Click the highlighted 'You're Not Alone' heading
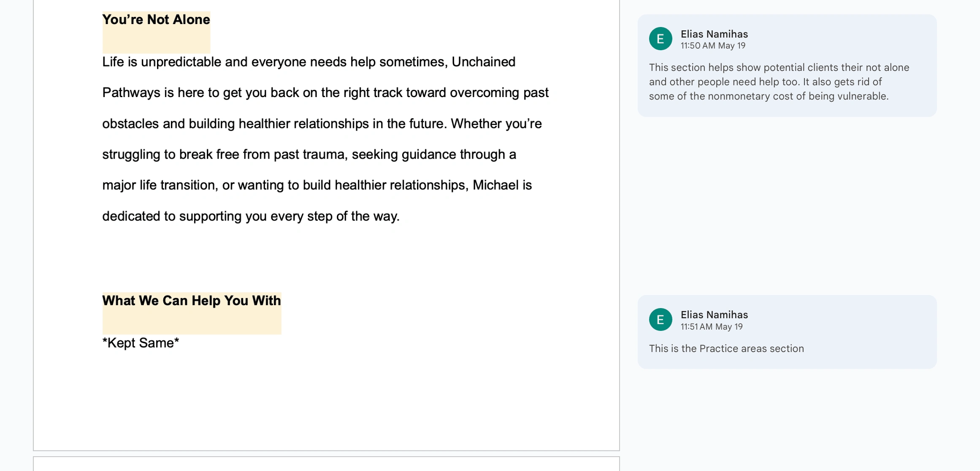 (156, 19)
